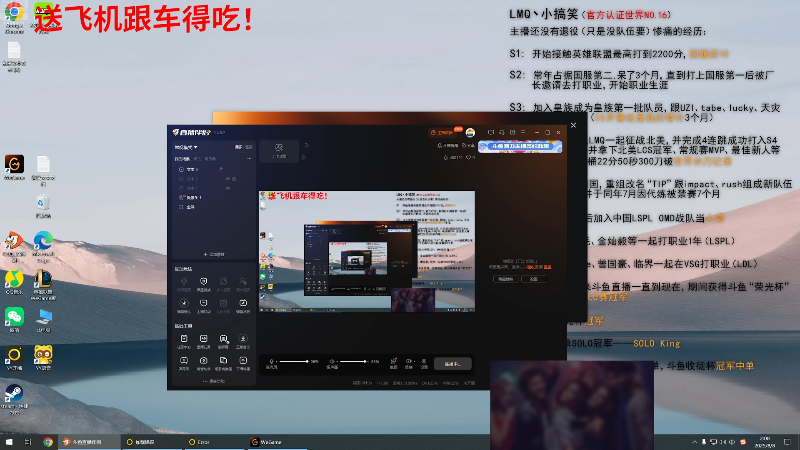Open the message icon in Douyu title bar
Image resolution: width=800 pixels, height=450 pixels.
[491, 133]
